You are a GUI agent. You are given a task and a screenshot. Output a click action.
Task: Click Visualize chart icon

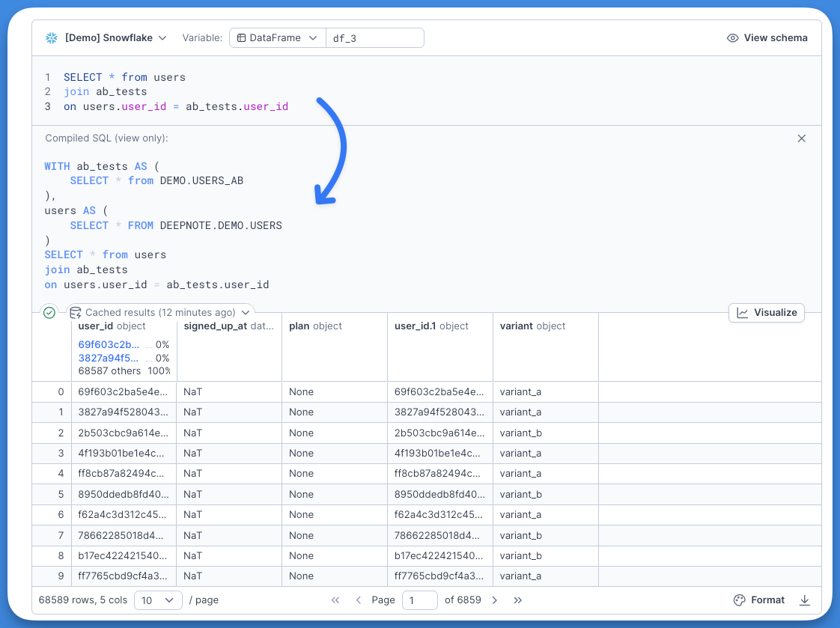pos(743,313)
